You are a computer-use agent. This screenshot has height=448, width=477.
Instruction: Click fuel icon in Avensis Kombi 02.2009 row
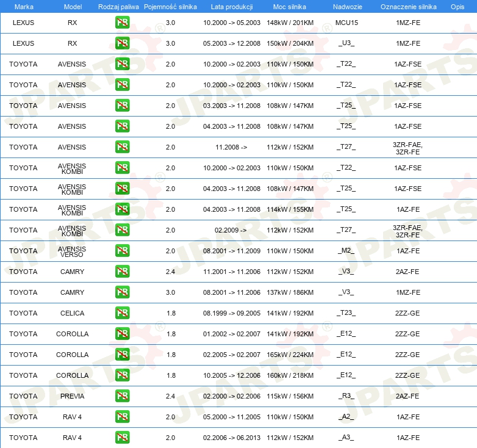click(x=122, y=230)
